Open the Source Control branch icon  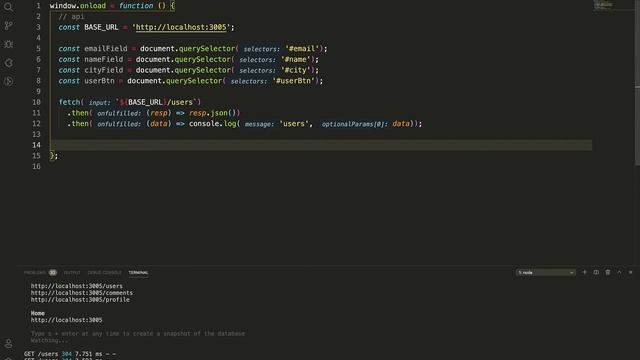8,26
